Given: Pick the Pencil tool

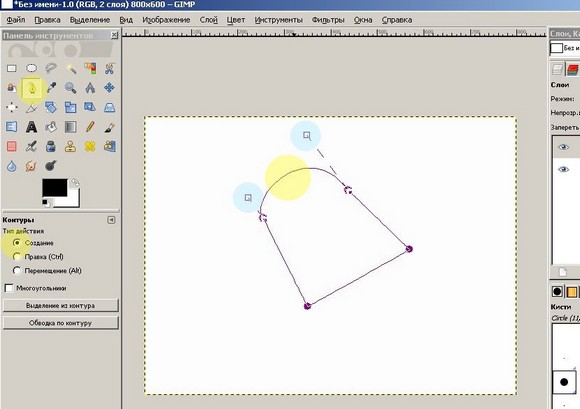Looking at the screenshot, I should click(x=90, y=127).
